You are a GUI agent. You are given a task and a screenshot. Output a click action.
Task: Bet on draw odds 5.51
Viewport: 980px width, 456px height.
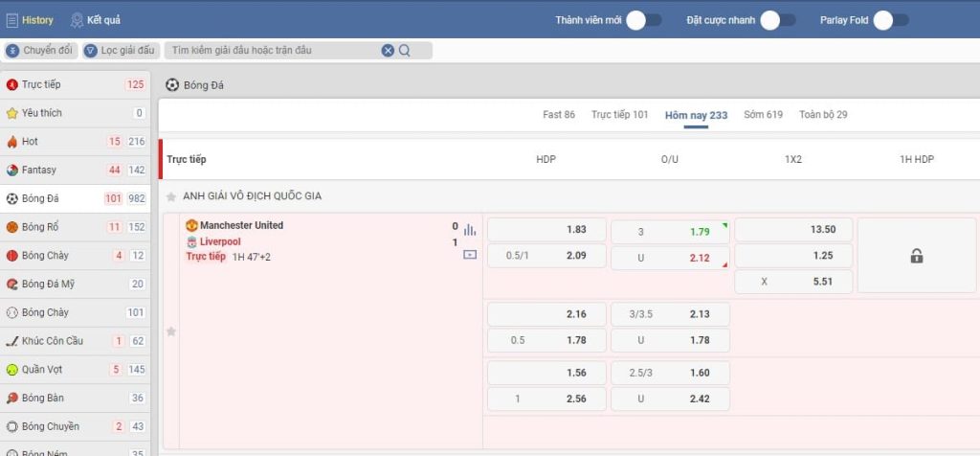792,283
